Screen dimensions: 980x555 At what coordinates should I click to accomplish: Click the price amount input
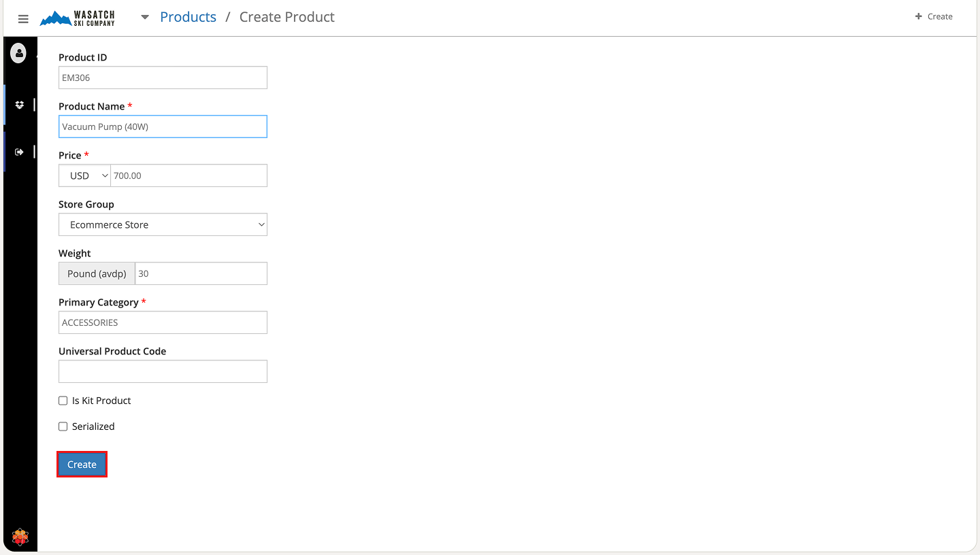189,175
